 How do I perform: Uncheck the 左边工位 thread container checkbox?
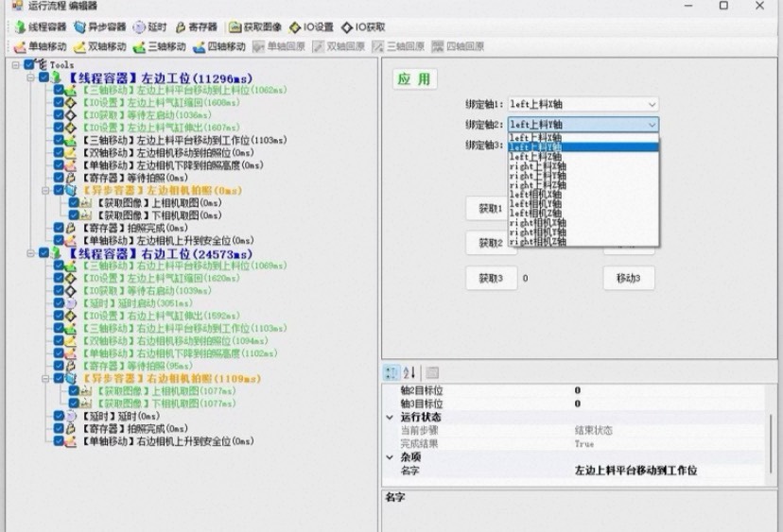pos(43,77)
